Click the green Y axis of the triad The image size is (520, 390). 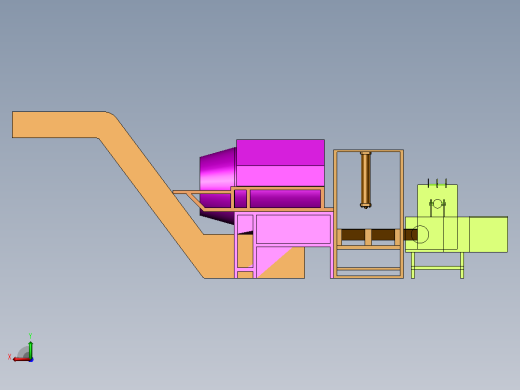tap(30, 350)
